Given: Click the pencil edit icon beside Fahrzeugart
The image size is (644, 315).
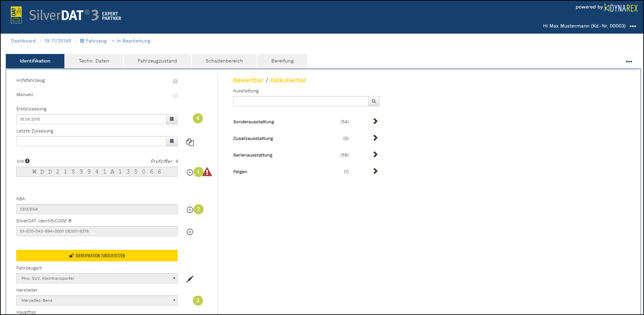Looking at the screenshot, I should (190, 279).
